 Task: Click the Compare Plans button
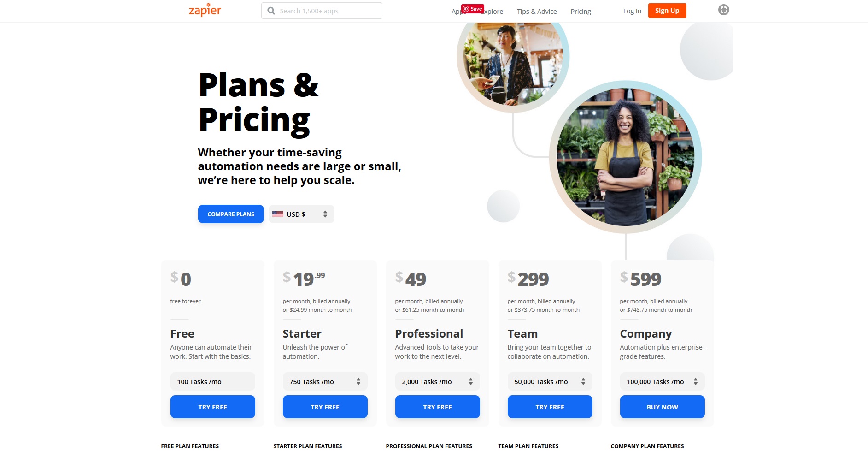(x=231, y=214)
